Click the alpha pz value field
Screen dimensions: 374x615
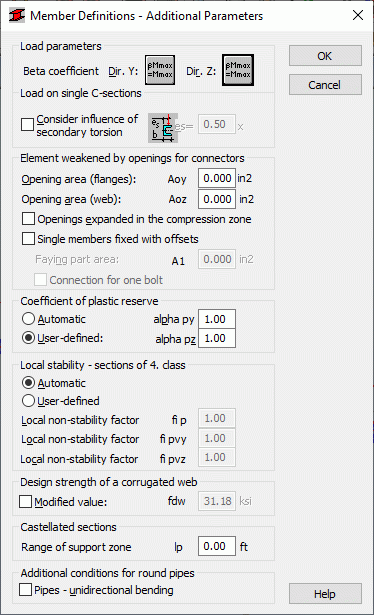(217, 338)
